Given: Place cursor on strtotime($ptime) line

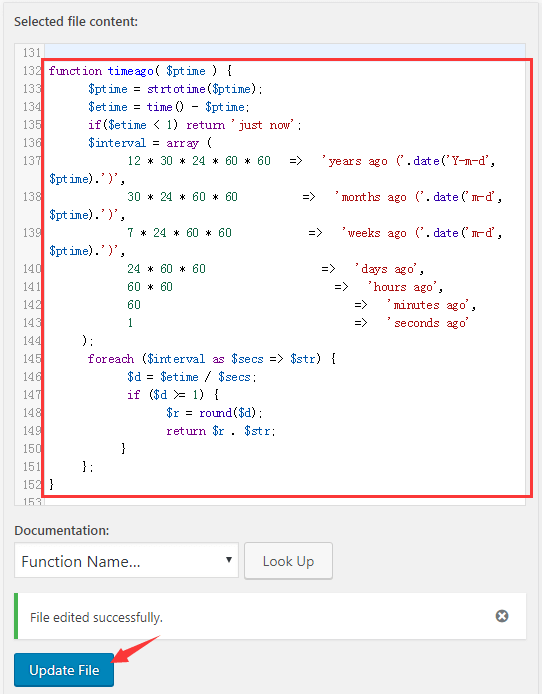Looking at the screenshot, I should coord(175,89).
